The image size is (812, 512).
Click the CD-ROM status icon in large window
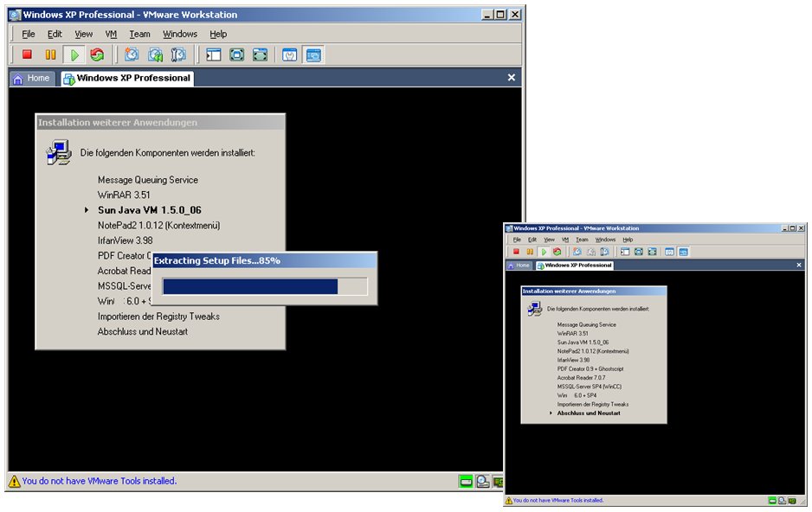483,482
